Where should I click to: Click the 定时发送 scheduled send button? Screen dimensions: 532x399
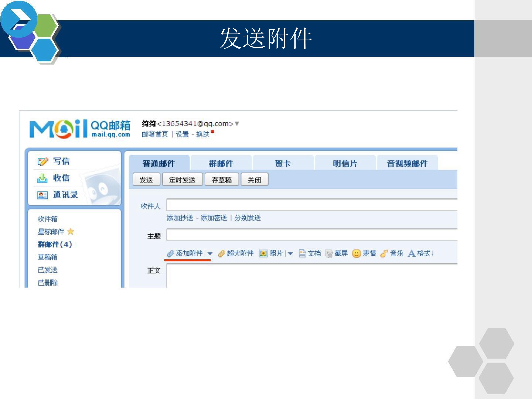[182, 179]
